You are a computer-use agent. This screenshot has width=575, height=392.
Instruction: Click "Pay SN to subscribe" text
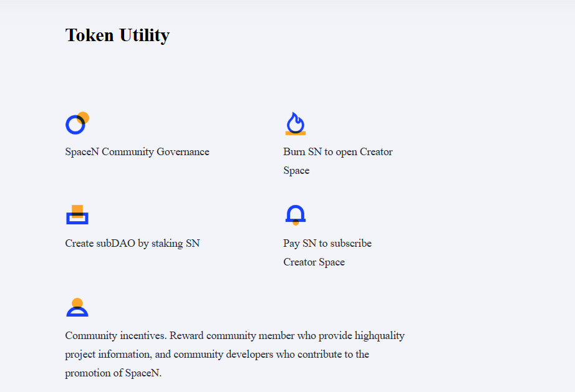click(327, 243)
